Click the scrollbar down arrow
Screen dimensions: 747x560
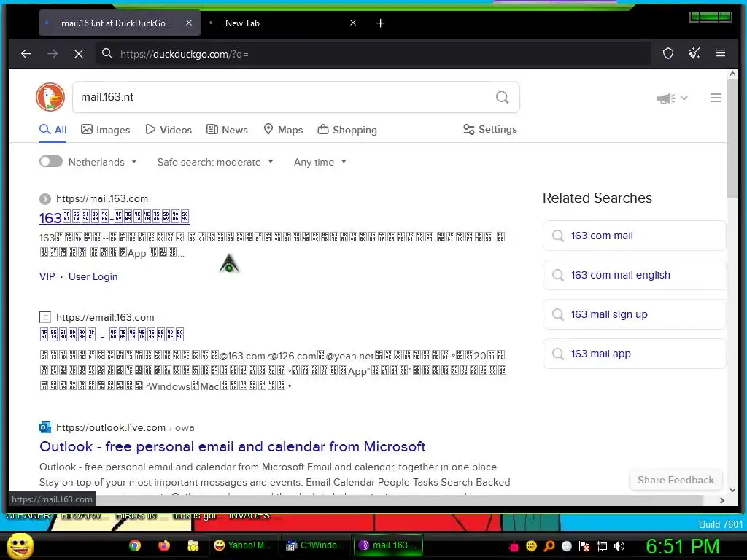point(732,489)
